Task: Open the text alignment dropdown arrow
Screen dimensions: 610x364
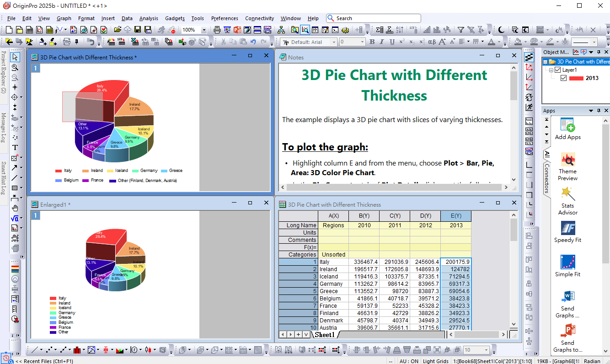Action: (468, 42)
